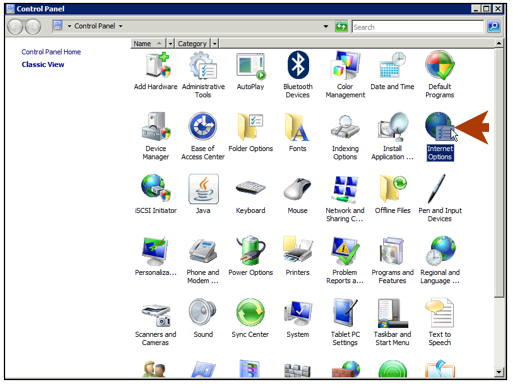Open Power Options
Image resolution: width=513 pixels, height=386 pixels.
(250, 256)
